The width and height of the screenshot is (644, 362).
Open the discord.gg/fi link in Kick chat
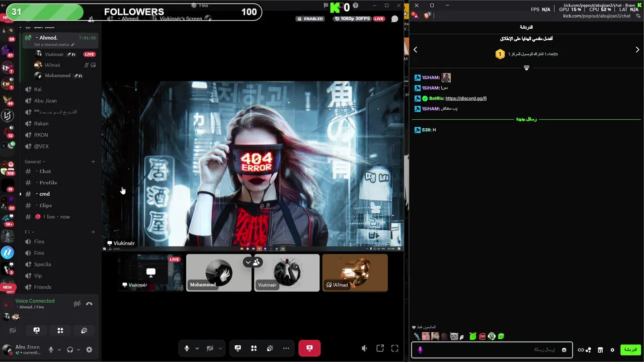(x=466, y=99)
